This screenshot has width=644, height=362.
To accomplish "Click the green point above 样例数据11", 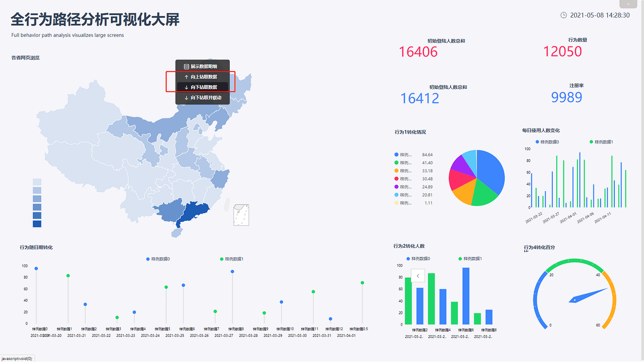I will click(313, 292).
